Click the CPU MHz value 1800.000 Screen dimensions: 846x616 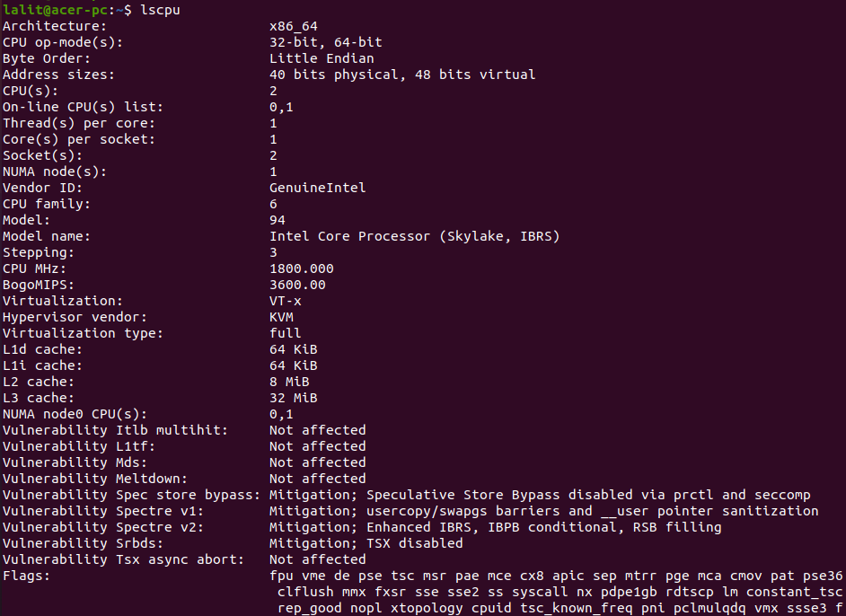pos(301,268)
